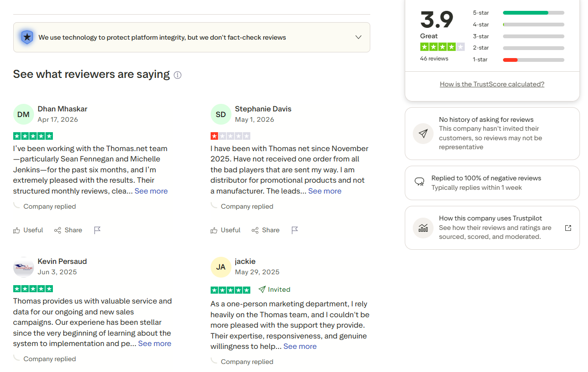Open jackie's JA avatar

(221, 267)
